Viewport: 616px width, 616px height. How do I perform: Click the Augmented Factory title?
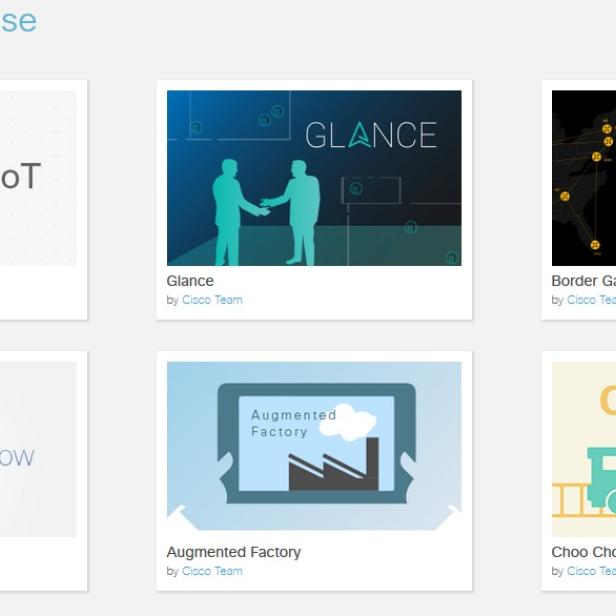point(234,552)
